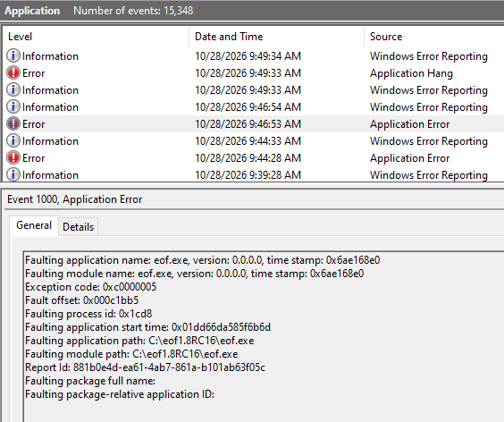Viewport: 504px width, 422px height.
Task: Select the General tab
Action: tap(34, 225)
